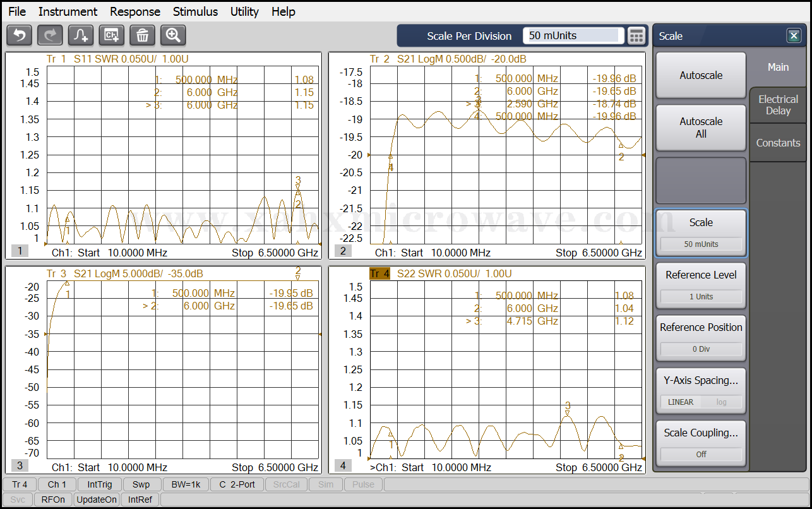Switch to Electrical Delay tab
This screenshot has height=509, width=812.
click(778, 105)
